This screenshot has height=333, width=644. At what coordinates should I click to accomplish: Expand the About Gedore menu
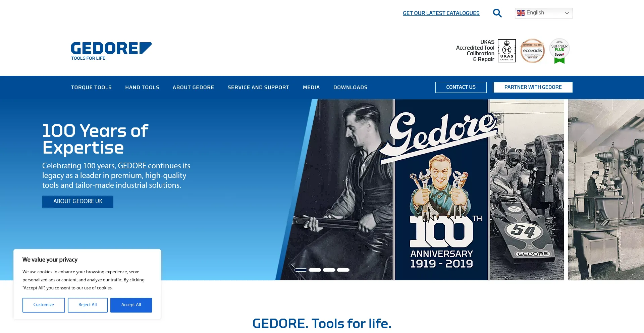point(193,88)
